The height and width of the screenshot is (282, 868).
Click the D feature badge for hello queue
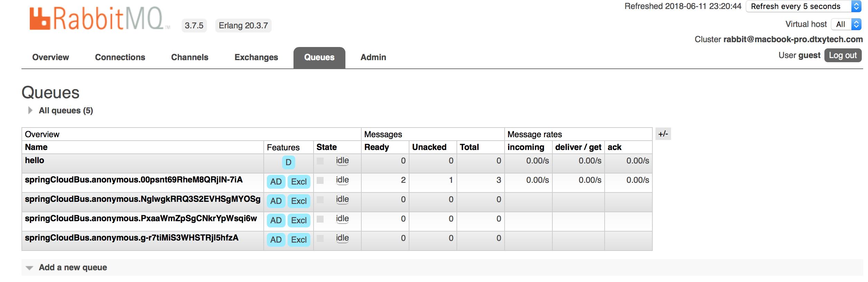point(288,162)
